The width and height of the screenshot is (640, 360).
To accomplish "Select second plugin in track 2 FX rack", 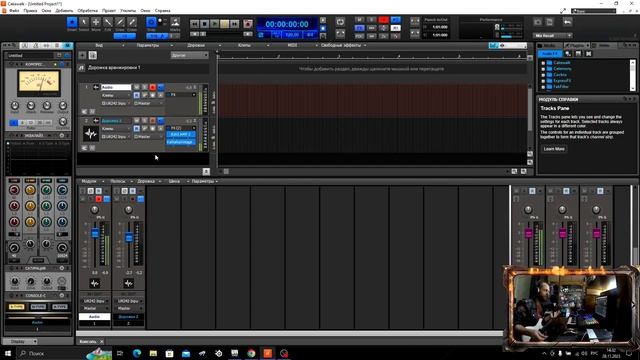I will coord(181,142).
